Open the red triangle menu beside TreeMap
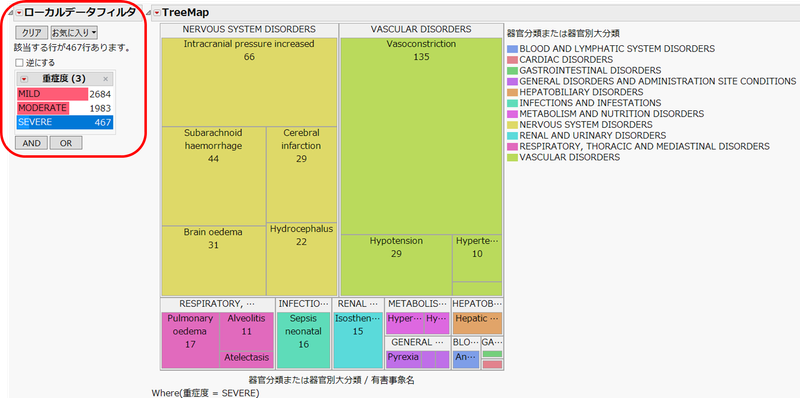Viewport: 800px width, 398px height. pos(157,13)
